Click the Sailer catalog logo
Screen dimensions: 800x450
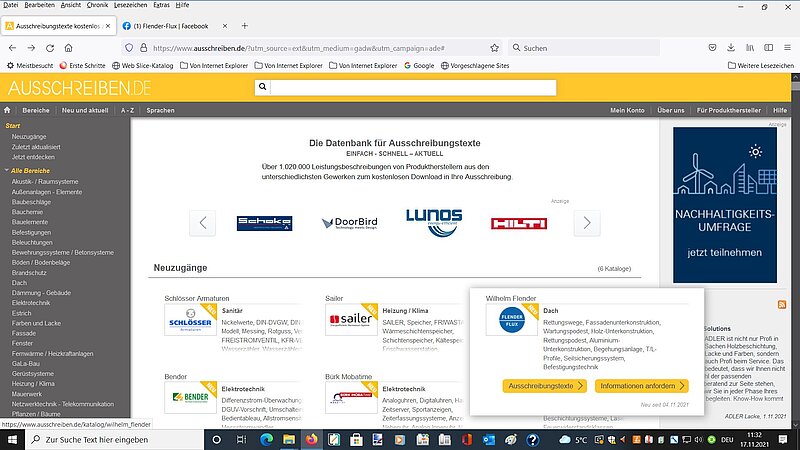(x=351, y=320)
